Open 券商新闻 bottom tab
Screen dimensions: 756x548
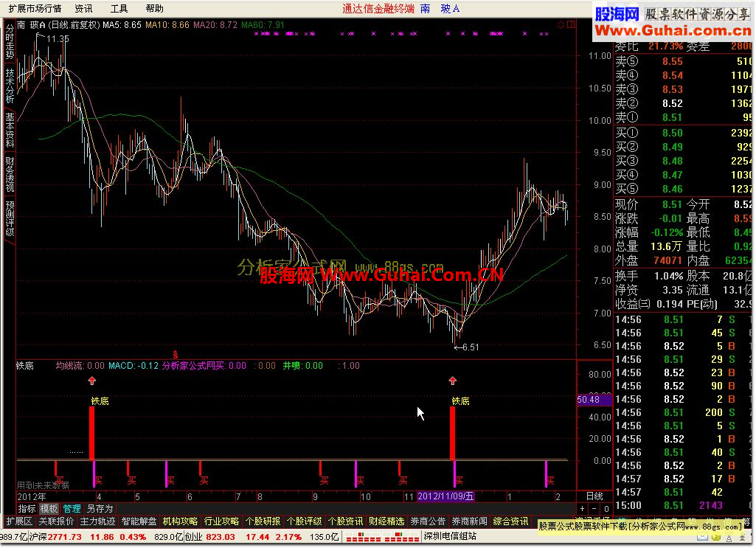(x=470, y=521)
